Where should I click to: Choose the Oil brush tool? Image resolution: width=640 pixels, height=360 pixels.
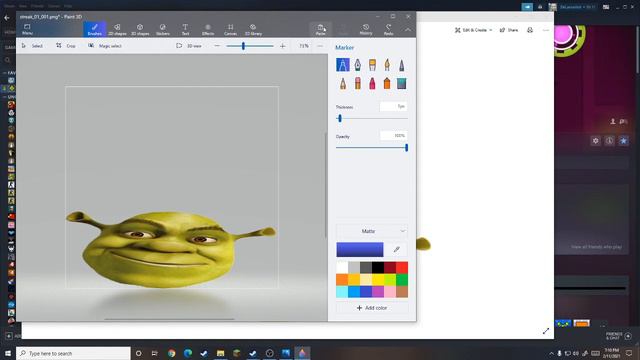[x=372, y=65]
